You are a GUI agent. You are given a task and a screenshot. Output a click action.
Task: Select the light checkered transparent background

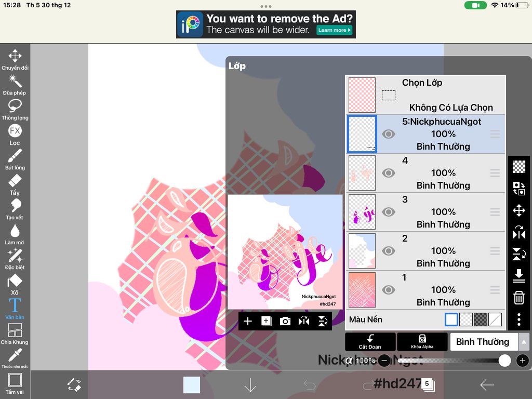(x=466, y=320)
